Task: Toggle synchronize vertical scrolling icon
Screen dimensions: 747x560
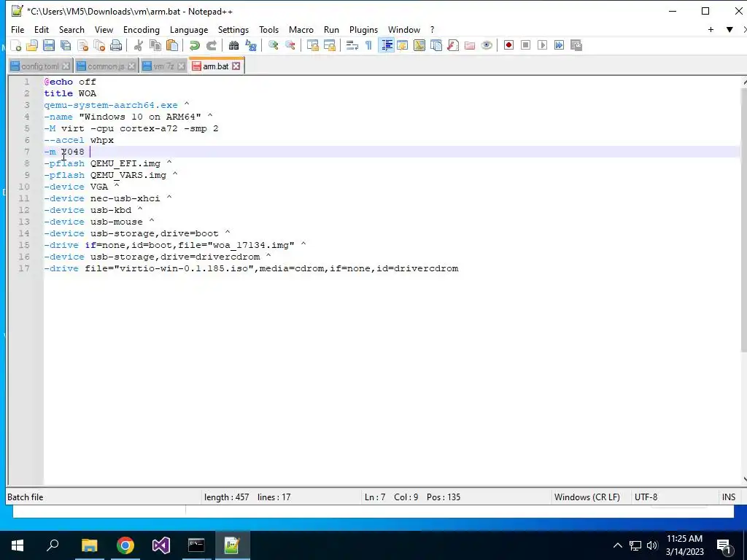Action: pyautogui.click(x=312, y=45)
